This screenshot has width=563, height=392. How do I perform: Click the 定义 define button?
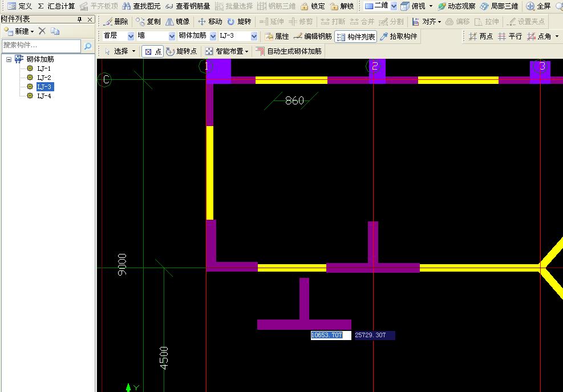(x=20, y=6)
